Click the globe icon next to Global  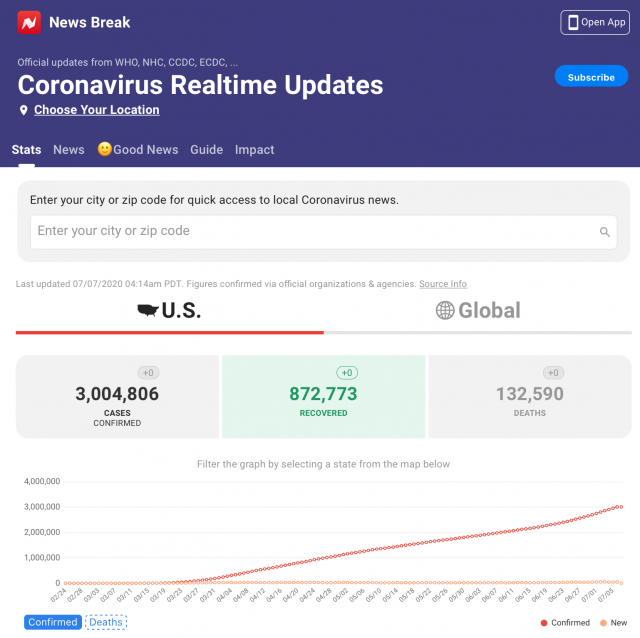tap(445, 311)
